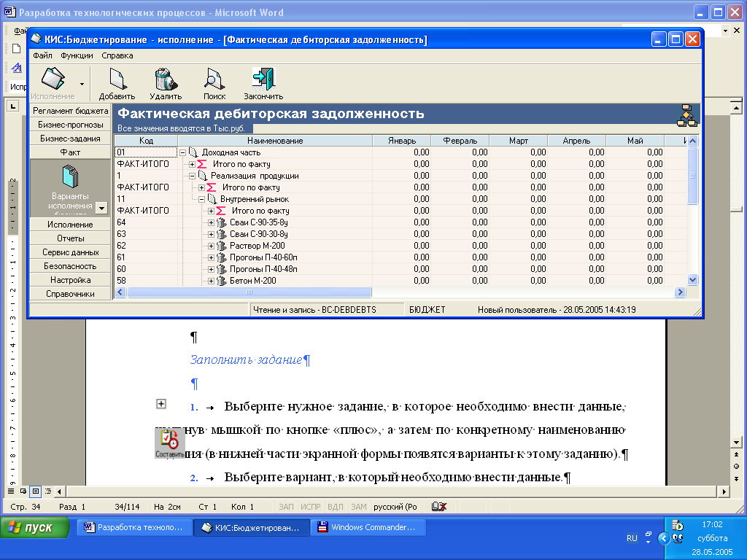
Task: Open the Настройка sidebar section
Action: (x=70, y=280)
